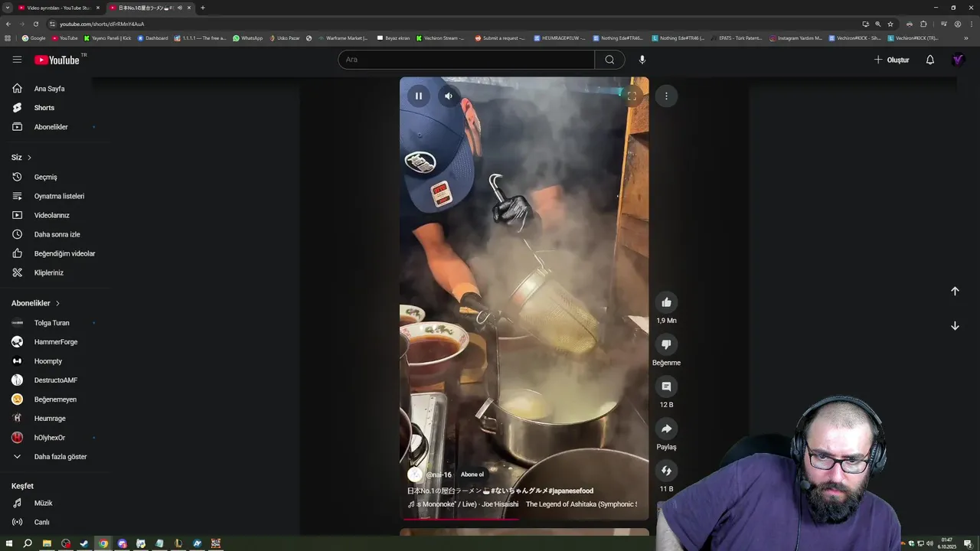Open Windows taskbar search
980x551 pixels.
coord(28,543)
